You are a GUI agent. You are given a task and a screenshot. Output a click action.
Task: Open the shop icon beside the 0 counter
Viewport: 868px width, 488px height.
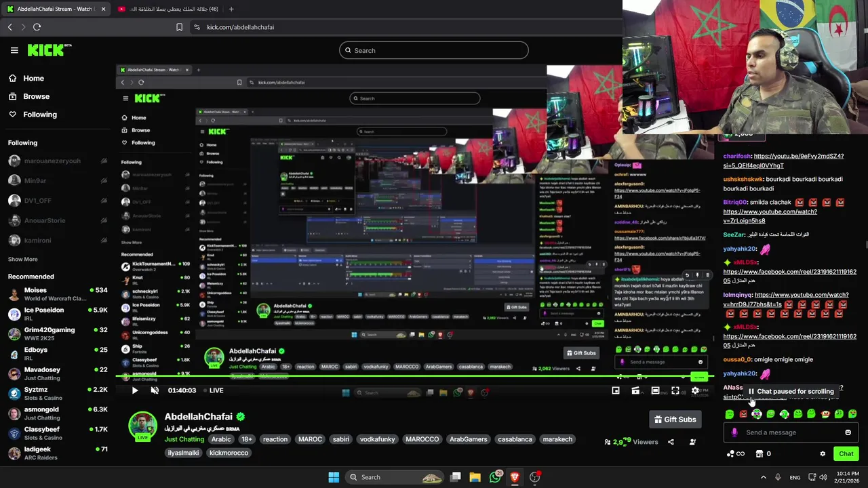click(759, 453)
